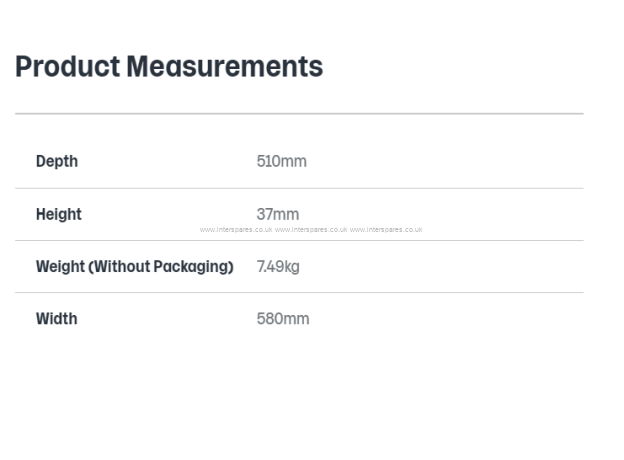This screenshot has width=624, height=460.
Task: Click the 580mm width value
Action: tap(283, 319)
